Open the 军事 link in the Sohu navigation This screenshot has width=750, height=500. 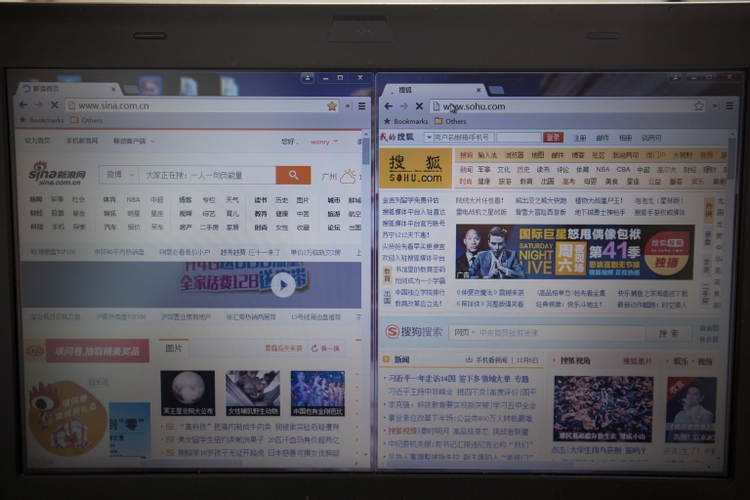pyautogui.click(x=484, y=169)
